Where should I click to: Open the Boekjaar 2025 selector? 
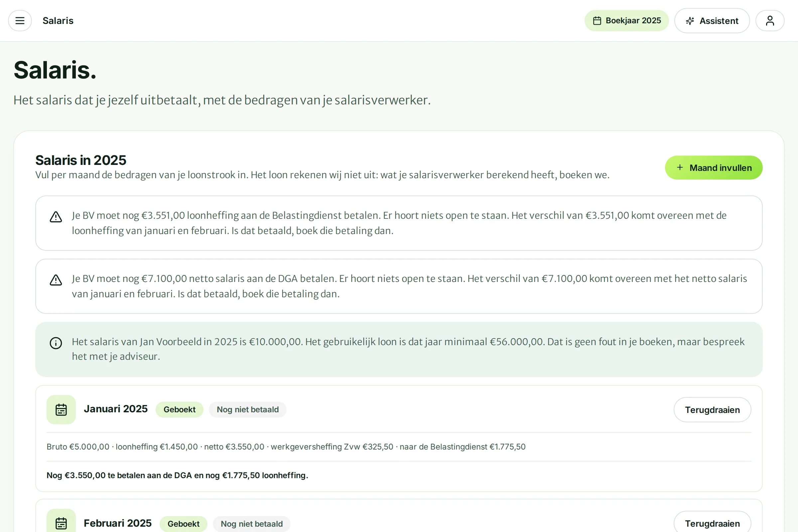[626, 21]
